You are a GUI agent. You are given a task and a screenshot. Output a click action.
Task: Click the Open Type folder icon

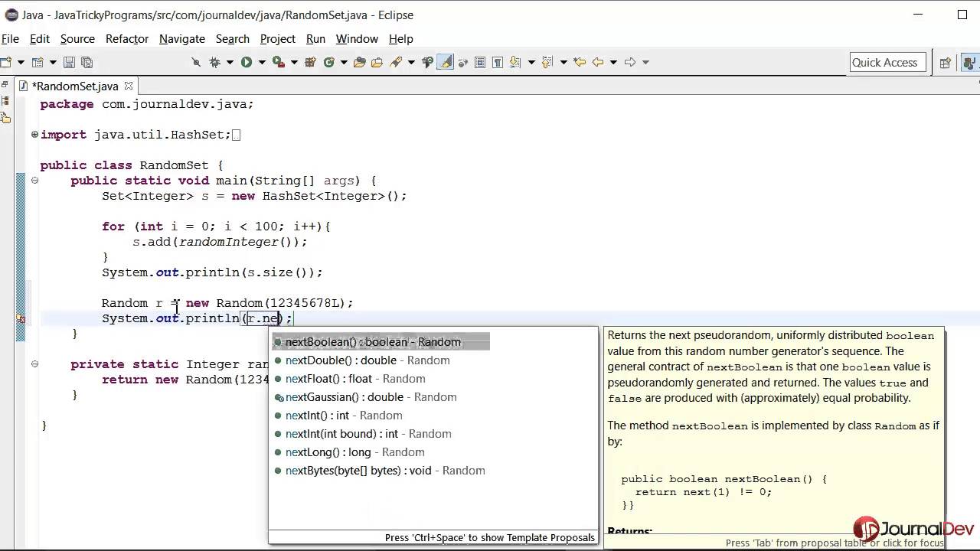359,62
